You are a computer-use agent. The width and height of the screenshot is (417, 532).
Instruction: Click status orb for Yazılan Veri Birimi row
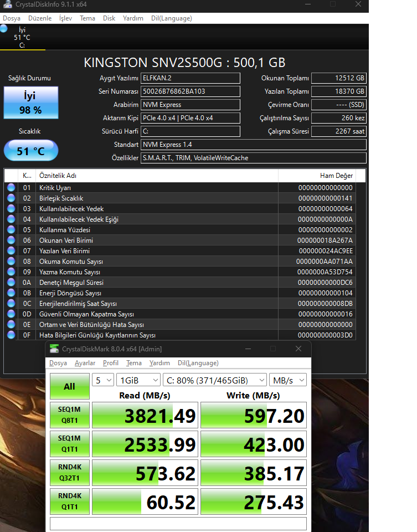click(11, 250)
